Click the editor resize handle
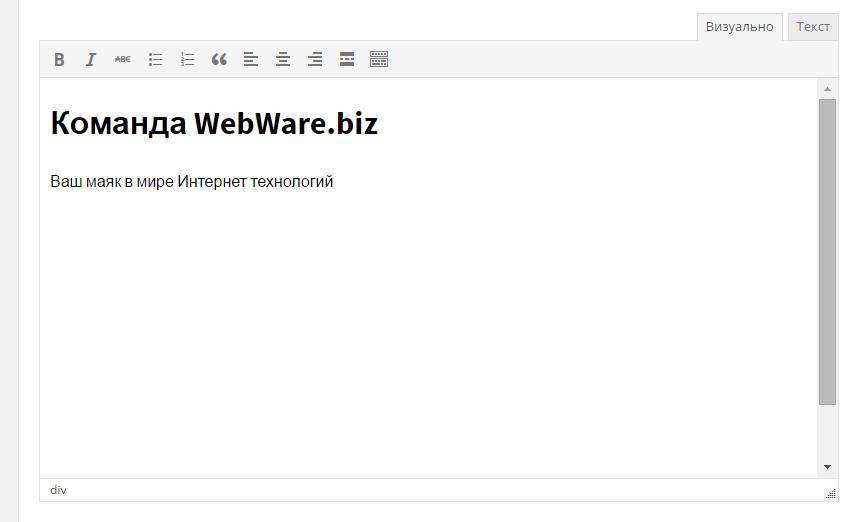Image resolution: width=859 pixels, height=522 pixels. click(831, 494)
